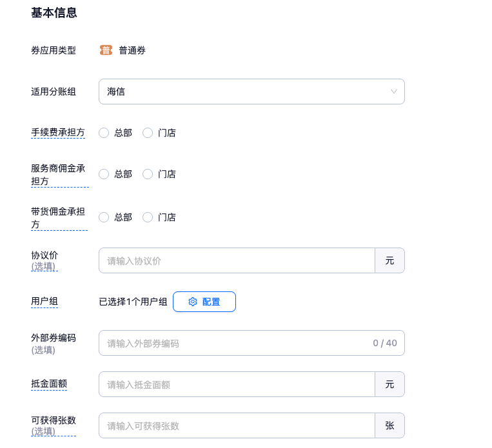This screenshot has height=448, width=492.
Task: Focus the 抵金面额 input field
Action: point(236,384)
